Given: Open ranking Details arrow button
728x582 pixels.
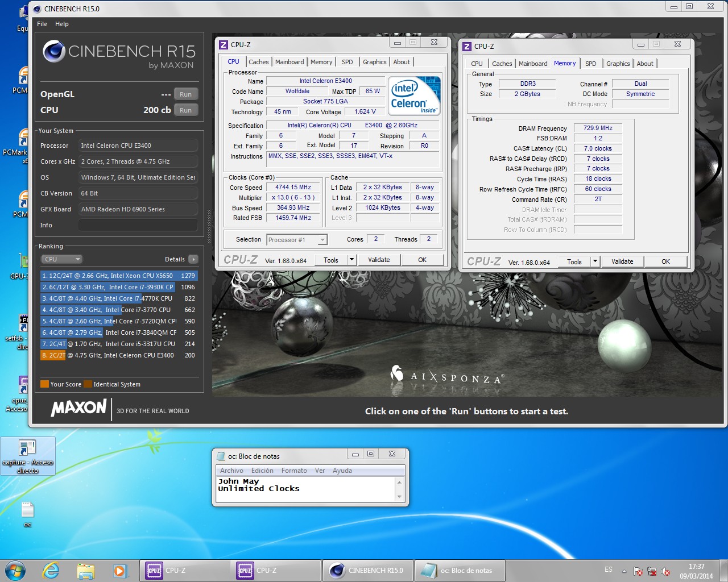Looking at the screenshot, I should tap(193, 259).
